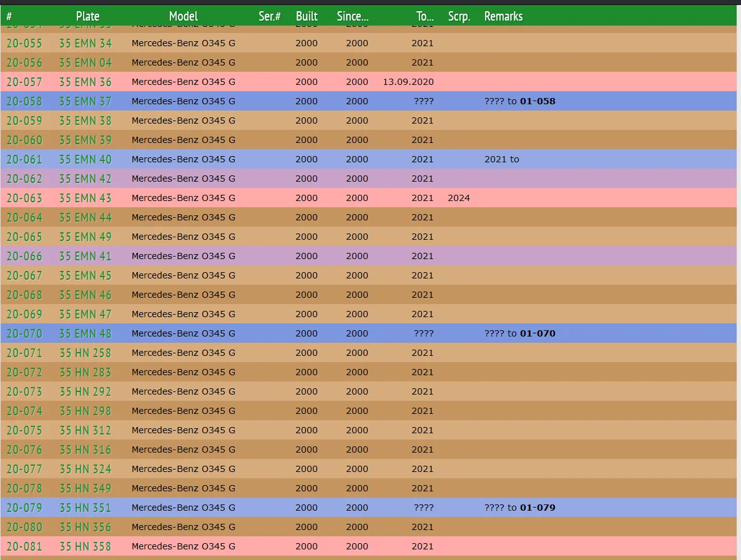741x560 pixels.
Task: Open fleet number 20-061 link
Action: pos(24,159)
